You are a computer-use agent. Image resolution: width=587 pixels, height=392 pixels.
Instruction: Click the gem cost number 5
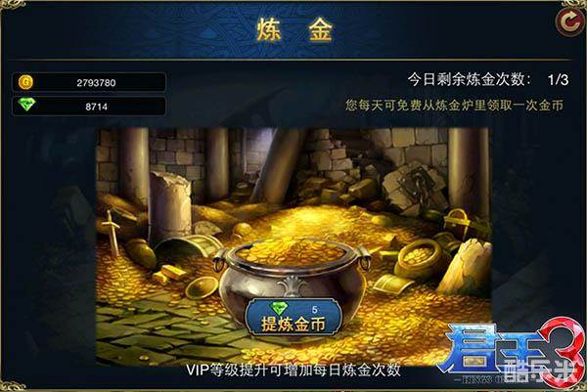coord(314,310)
